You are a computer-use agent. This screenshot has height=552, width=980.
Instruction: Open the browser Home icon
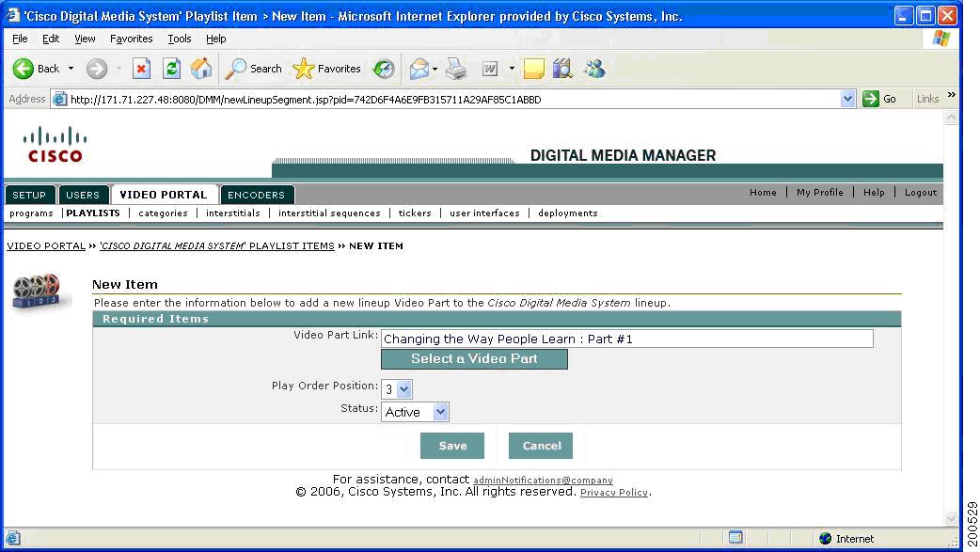point(199,68)
